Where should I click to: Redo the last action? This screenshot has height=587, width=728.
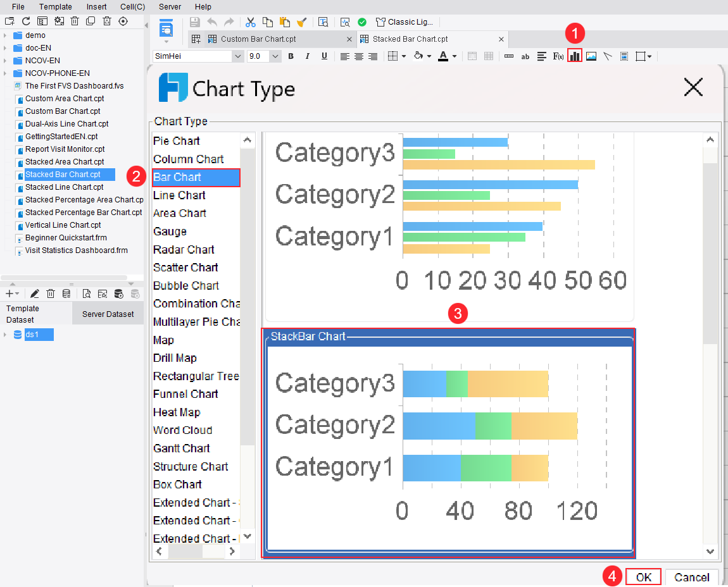click(229, 22)
